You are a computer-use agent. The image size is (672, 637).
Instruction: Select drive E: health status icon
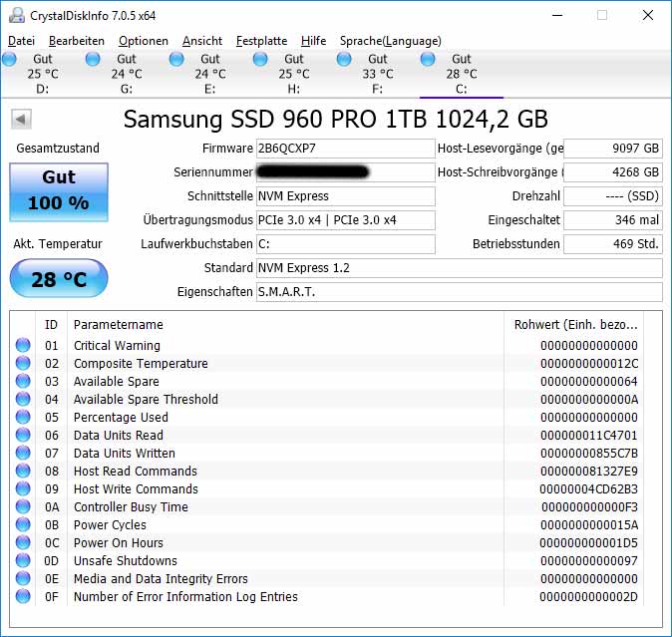(x=176, y=59)
